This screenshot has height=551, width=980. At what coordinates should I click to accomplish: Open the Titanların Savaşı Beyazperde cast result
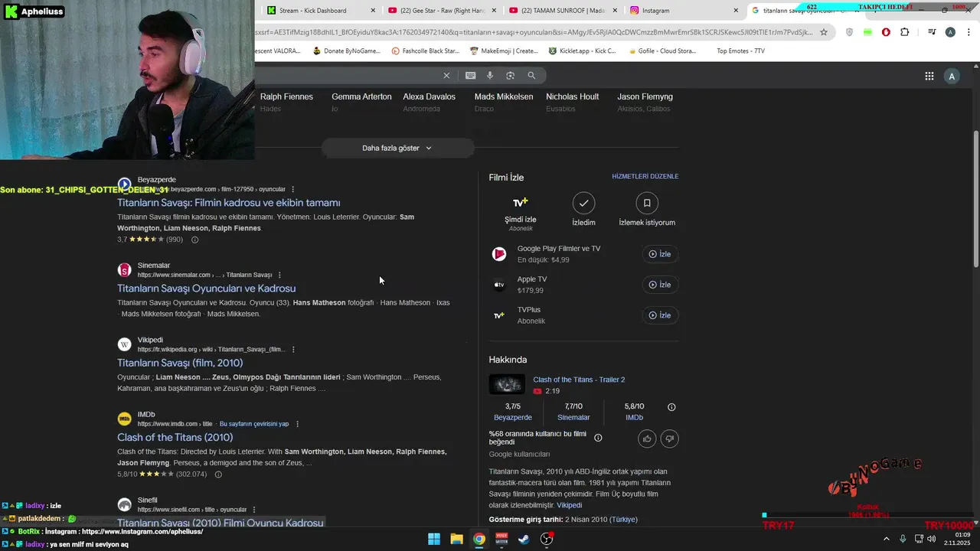228,203
